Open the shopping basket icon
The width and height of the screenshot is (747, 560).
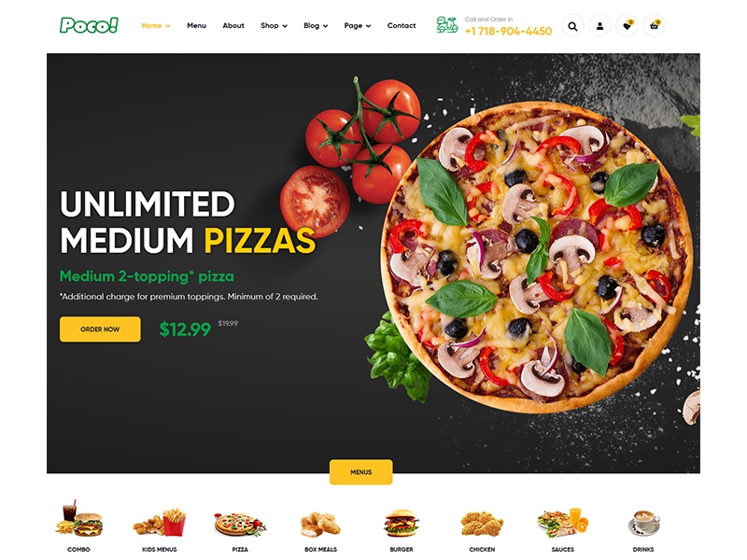coord(655,26)
